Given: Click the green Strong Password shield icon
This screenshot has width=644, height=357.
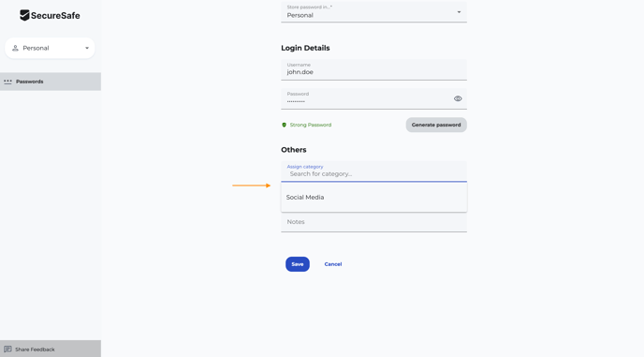Looking at the screenshot, I should 284,125.
